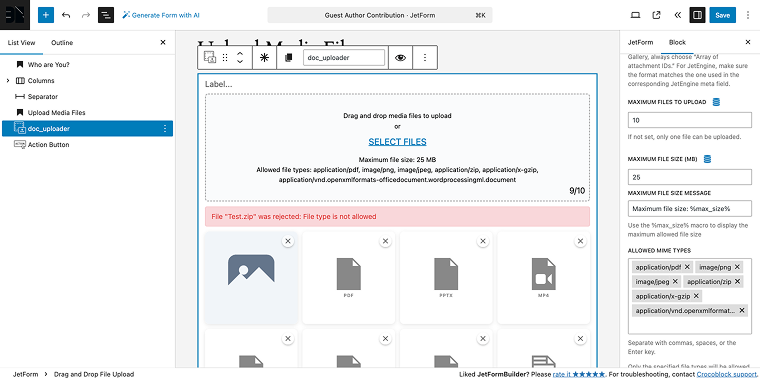Screen dimensions: 760x380
Task: Open presets for Maximum Files to Upload
Action: click(x=716, y=102)
